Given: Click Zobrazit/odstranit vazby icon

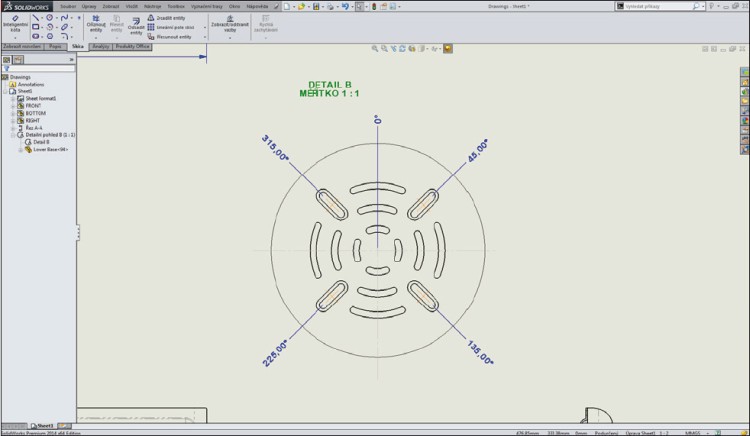Looking at the screenshot, I should (230, 24).
